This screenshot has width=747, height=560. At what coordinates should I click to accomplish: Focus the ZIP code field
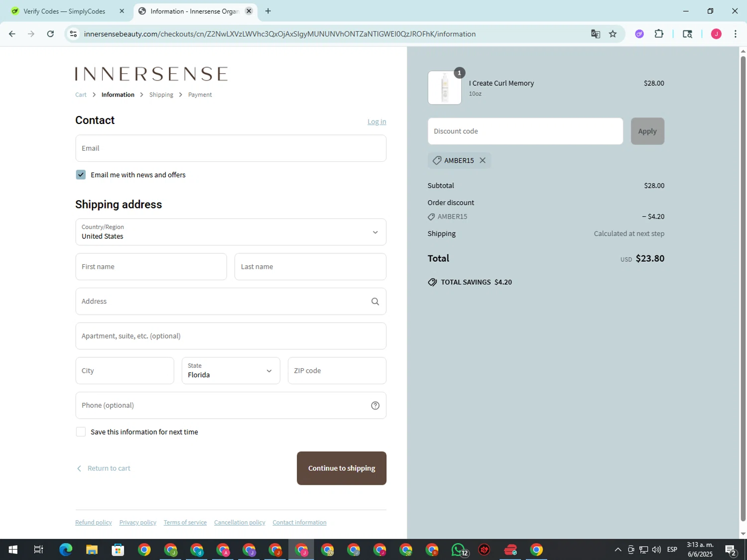337,370
